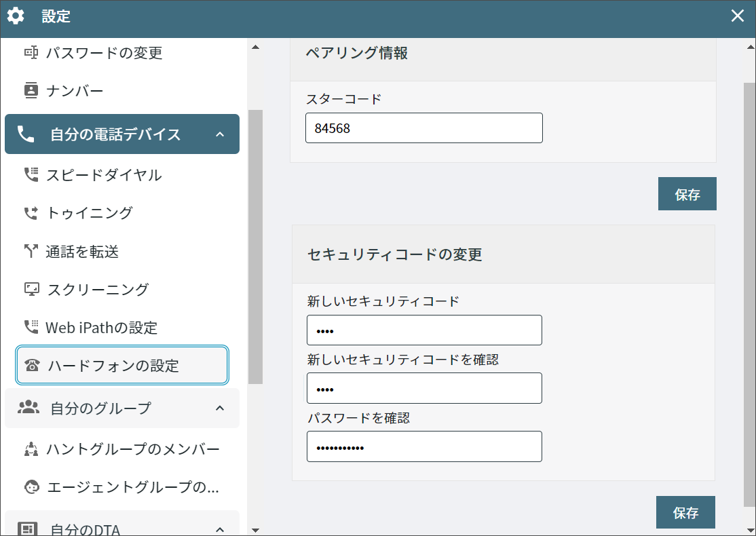Click the スクリーニング monitor icon

tap(32, 289)
